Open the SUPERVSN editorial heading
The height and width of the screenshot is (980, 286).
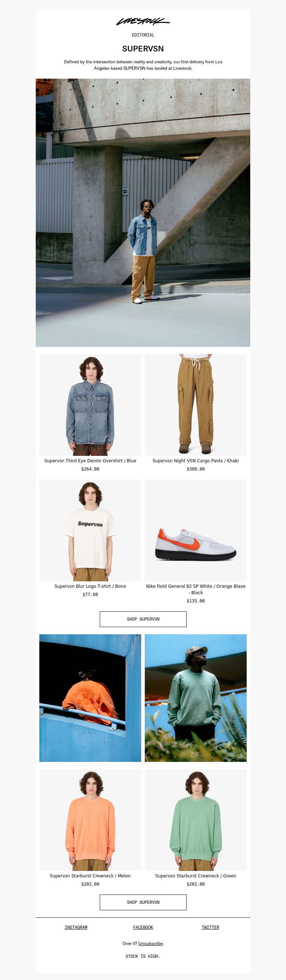[143, 49]
